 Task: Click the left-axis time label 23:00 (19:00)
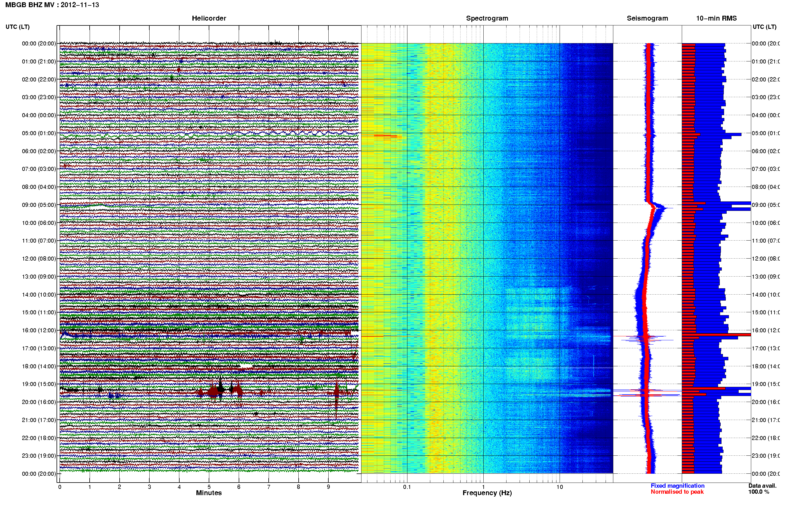pyautogui.click(x=39, y=456)
